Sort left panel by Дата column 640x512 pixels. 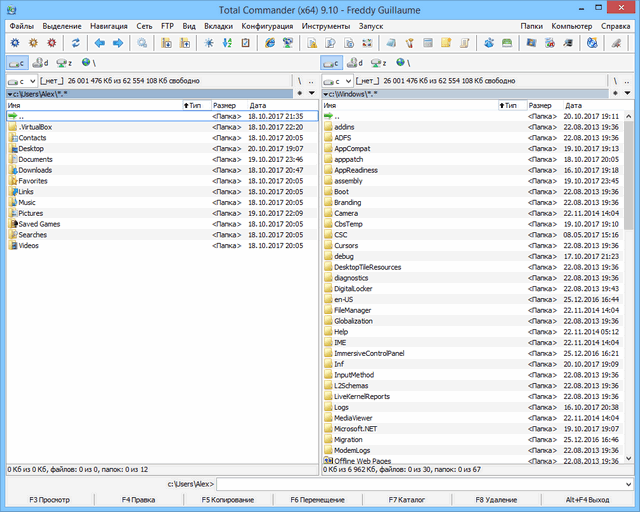(258, 105)
